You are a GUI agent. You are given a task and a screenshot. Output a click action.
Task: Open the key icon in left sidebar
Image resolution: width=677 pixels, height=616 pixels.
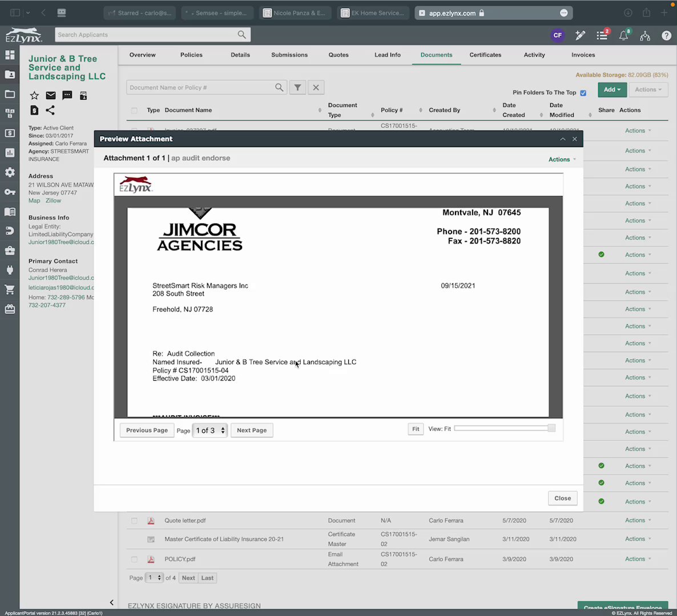10,192
